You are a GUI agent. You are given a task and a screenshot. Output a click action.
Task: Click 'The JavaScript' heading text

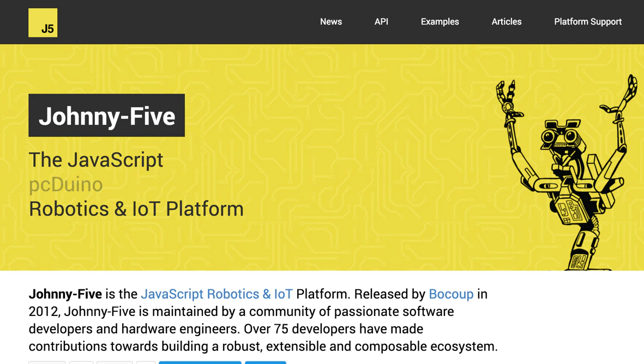point(96,160)
